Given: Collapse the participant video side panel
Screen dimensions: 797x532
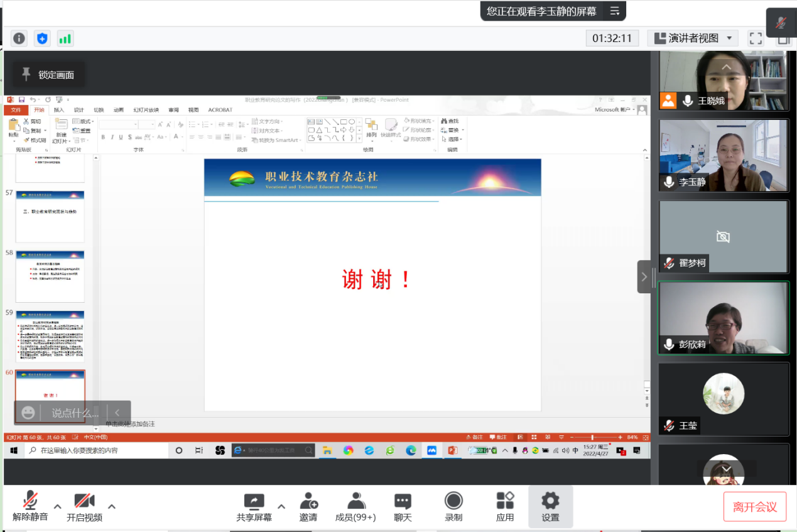Looking at the screenshot, I should click(644, 277).
